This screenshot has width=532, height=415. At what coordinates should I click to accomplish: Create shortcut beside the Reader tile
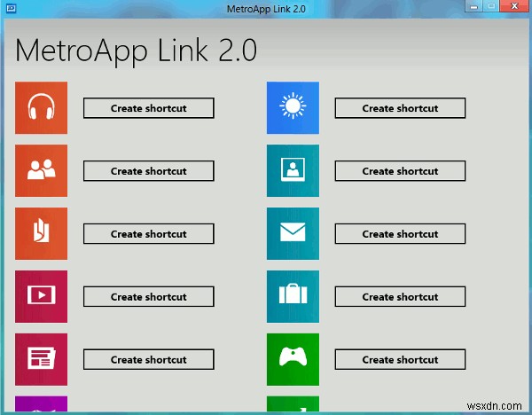pyautogui.click(x=149, y=233)
